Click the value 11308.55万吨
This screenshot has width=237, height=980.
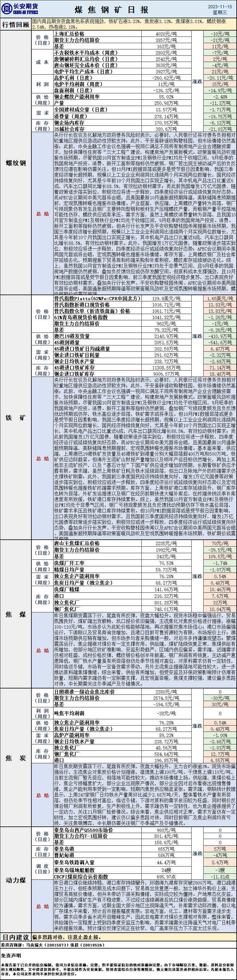coord(166,368)
